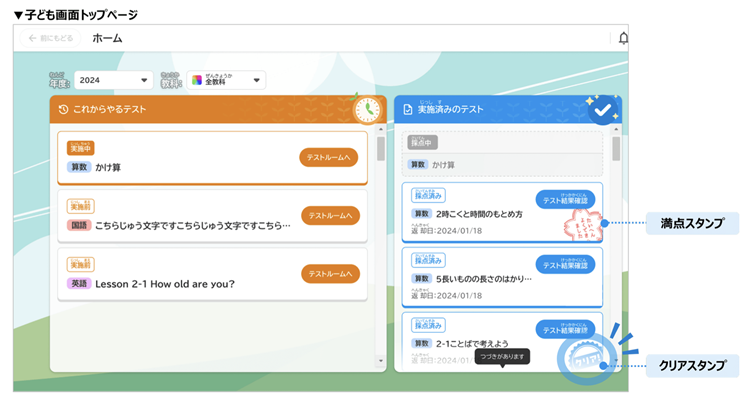Check results for 5長いものの長さのはかり test

coord(565,264)
